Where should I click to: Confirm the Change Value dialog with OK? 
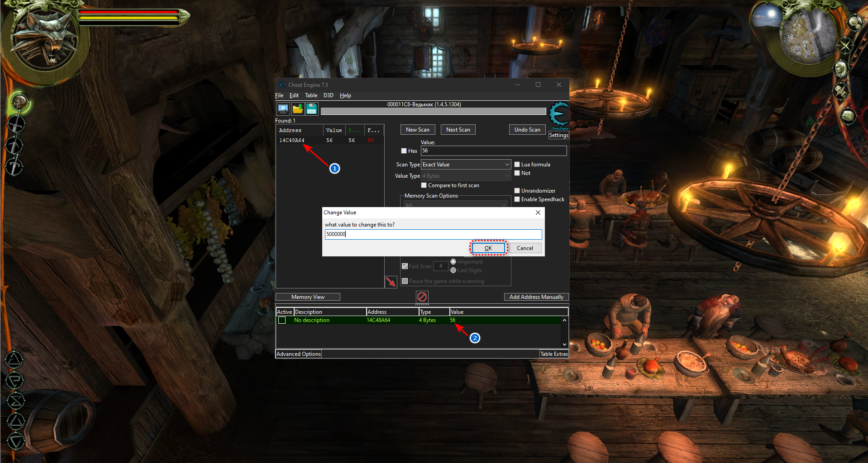click(488, 248)
